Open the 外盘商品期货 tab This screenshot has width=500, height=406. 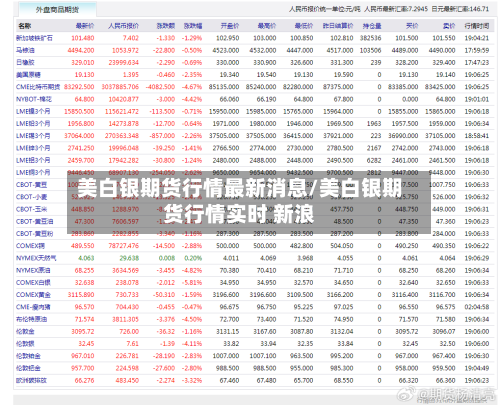tap(57, 10)
